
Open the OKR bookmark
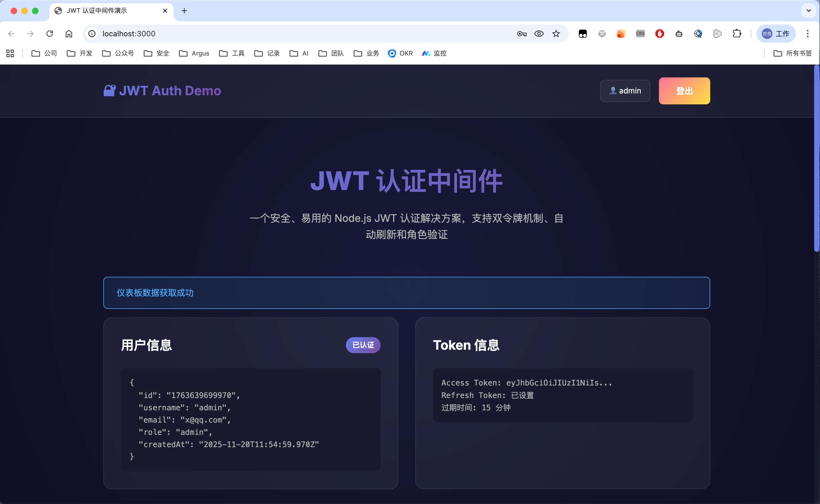[x=400, y=53]
